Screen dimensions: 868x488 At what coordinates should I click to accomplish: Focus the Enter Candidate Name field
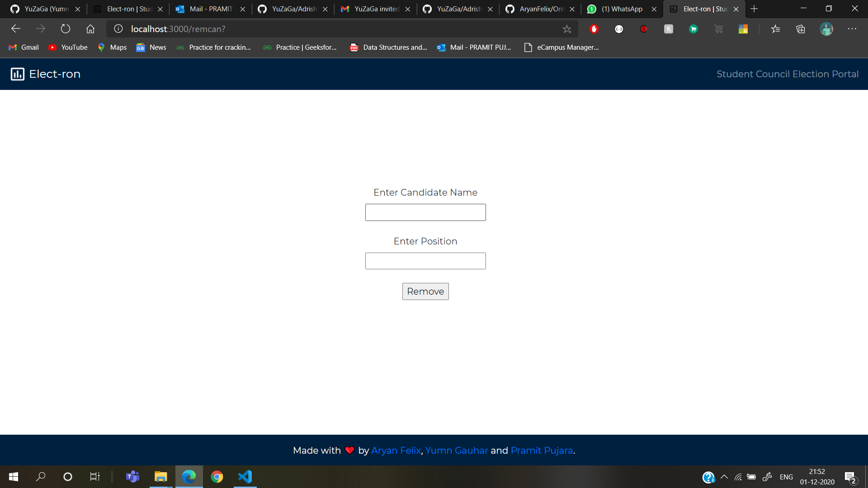[425, 212]
